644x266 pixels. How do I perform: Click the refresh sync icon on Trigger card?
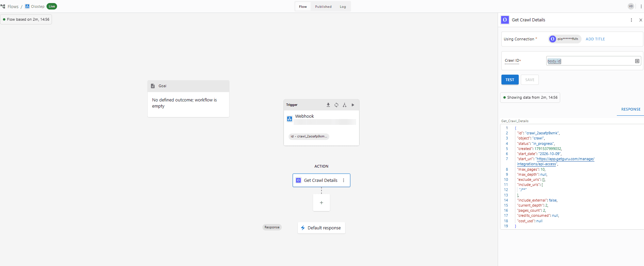click(x=336, y=105)
